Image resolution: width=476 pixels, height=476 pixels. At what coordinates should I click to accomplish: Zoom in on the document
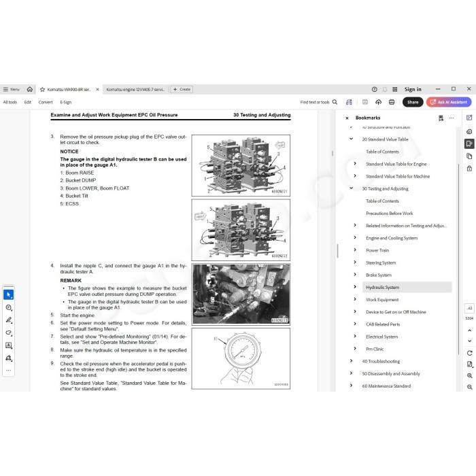click(x=469, y=376)
